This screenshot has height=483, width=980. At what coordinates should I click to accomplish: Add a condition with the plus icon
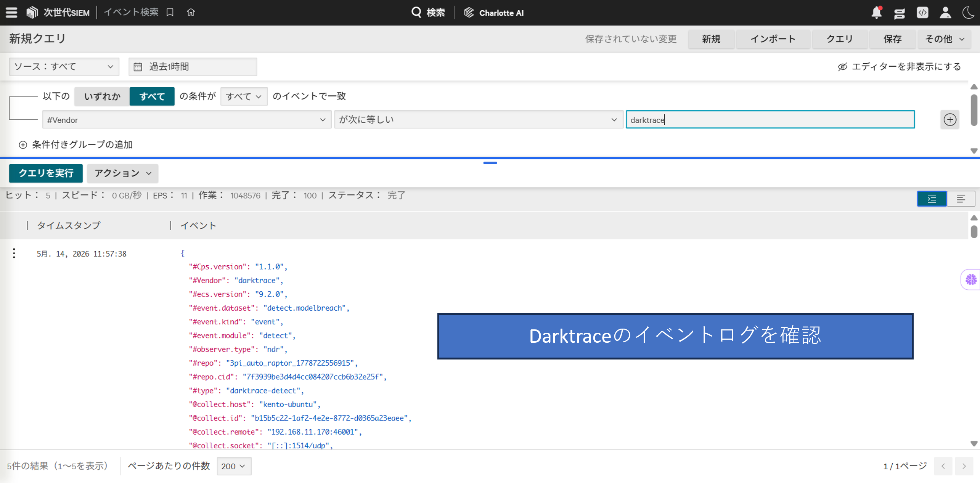point(949,120)
